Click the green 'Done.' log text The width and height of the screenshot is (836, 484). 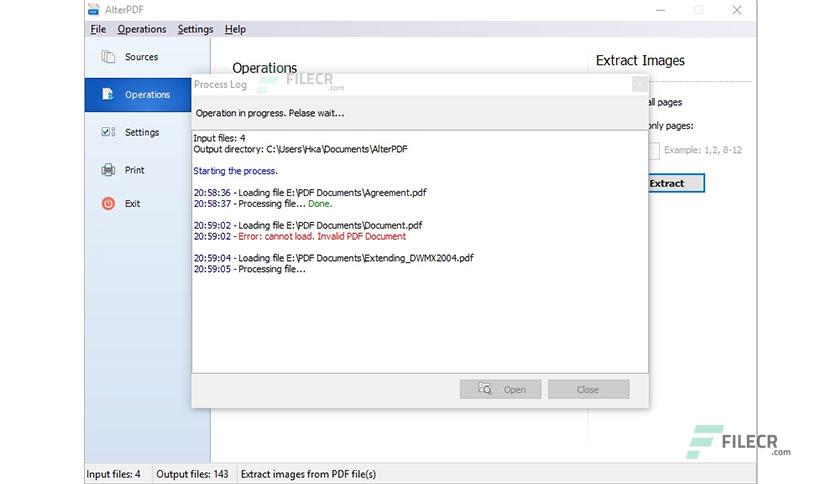(320, 204)
